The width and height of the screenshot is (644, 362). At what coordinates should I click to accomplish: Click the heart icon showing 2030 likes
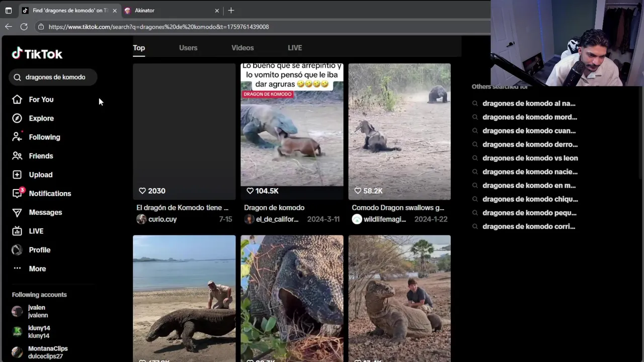pos(142,191)
